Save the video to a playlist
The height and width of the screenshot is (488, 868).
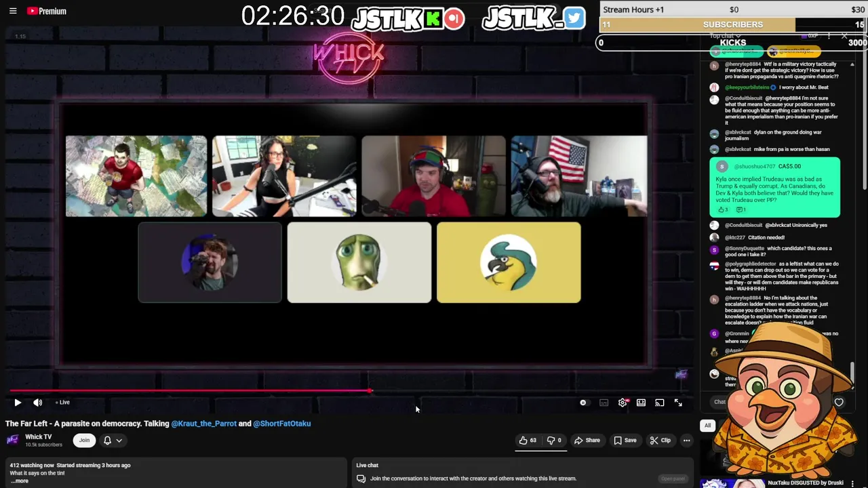(x=625, y=441)
